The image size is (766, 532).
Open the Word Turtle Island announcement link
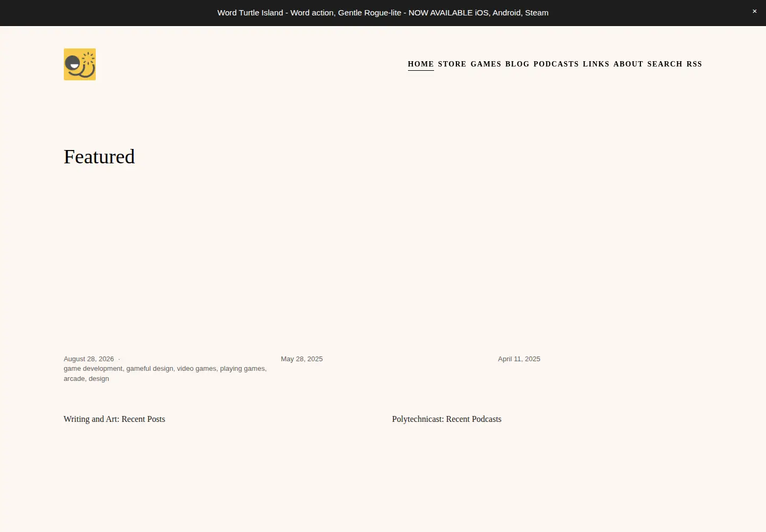click(x=383, y=13)
